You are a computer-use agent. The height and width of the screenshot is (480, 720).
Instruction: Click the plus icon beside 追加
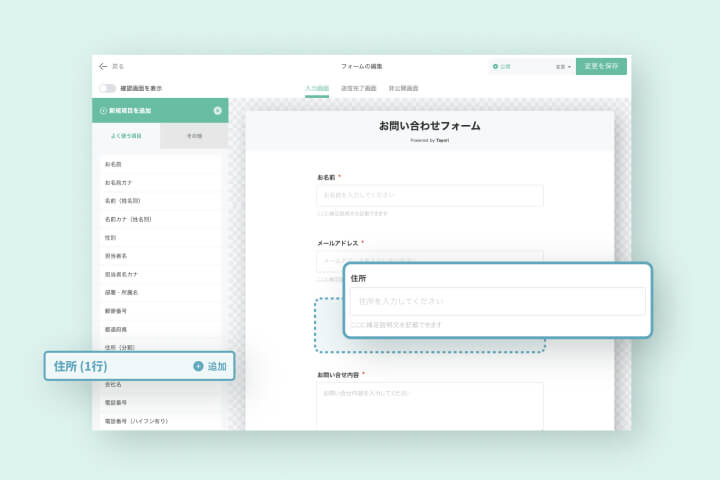click(x=198, y=366)
